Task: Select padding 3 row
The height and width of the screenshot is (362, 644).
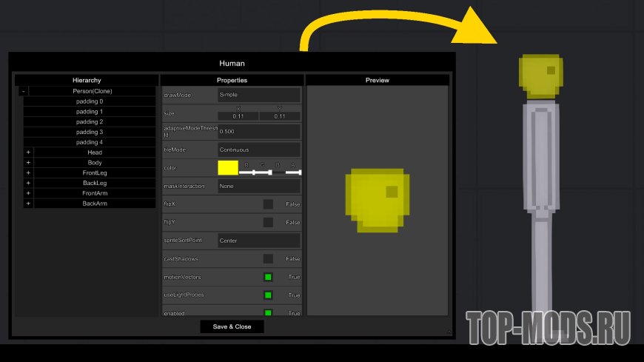Action: (x=90, y=132)
